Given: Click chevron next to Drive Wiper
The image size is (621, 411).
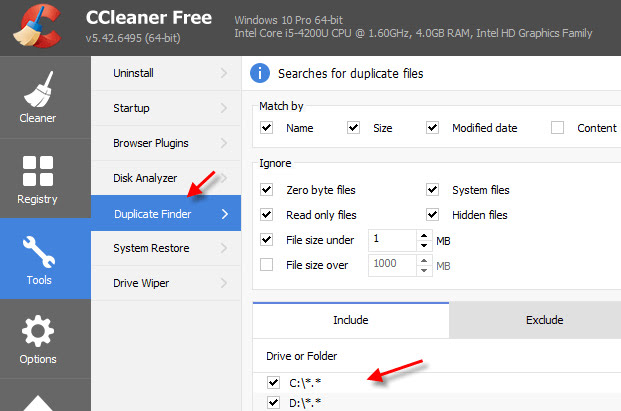Looking at the screenshot, I should coord(224,283).
